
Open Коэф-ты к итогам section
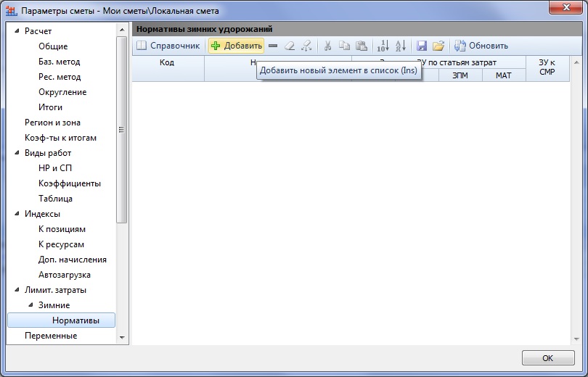pyautogui.click(x=60, y=138)
